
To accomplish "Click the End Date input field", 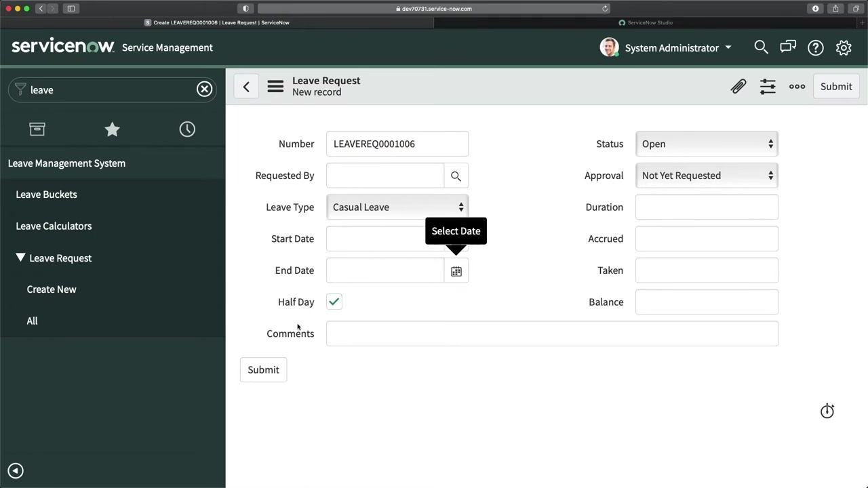I will pos(385,270).
